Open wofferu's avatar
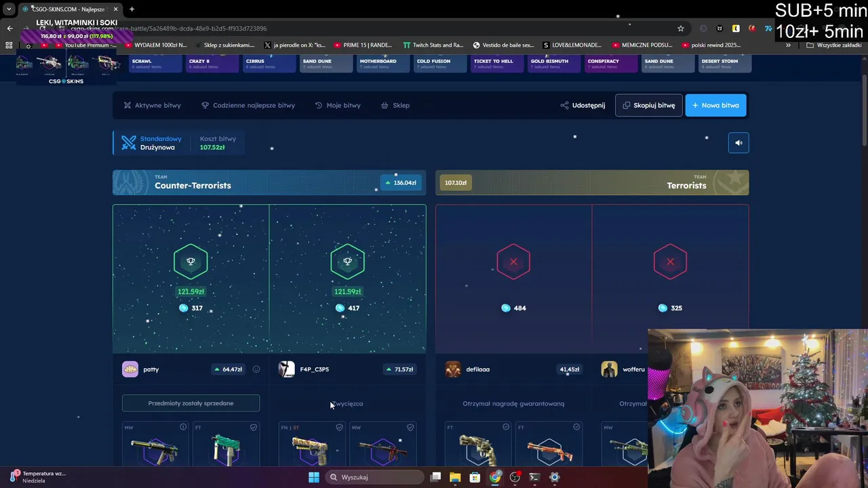The image size is (868, 488). coord(609,369)
